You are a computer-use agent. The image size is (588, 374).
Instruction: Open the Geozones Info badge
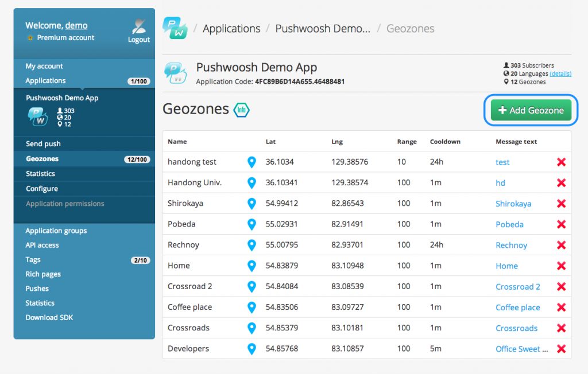(241, 110)
